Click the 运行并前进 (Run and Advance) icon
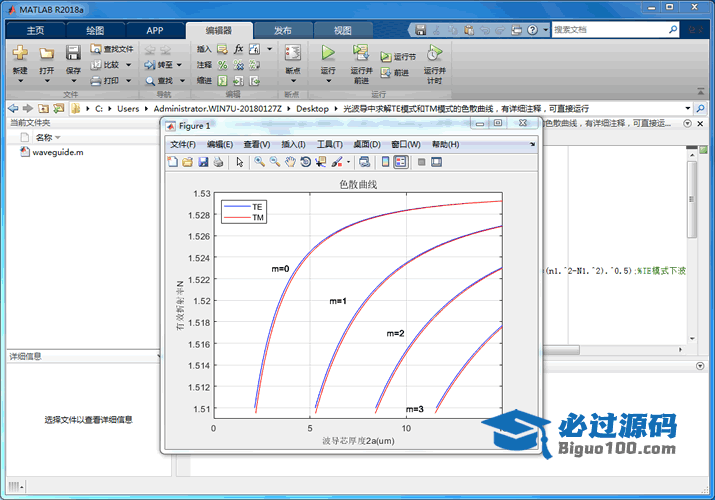This screenshot has width=715, height=500. click(x=361, y=53)
